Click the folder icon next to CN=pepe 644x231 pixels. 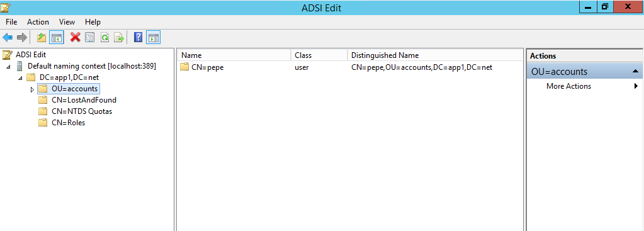[184, 67]
